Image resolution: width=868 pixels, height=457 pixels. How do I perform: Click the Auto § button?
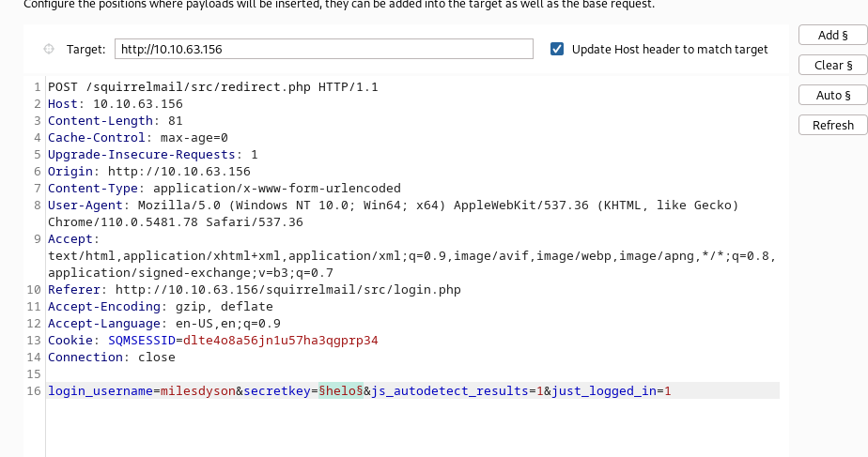[833, 95]
